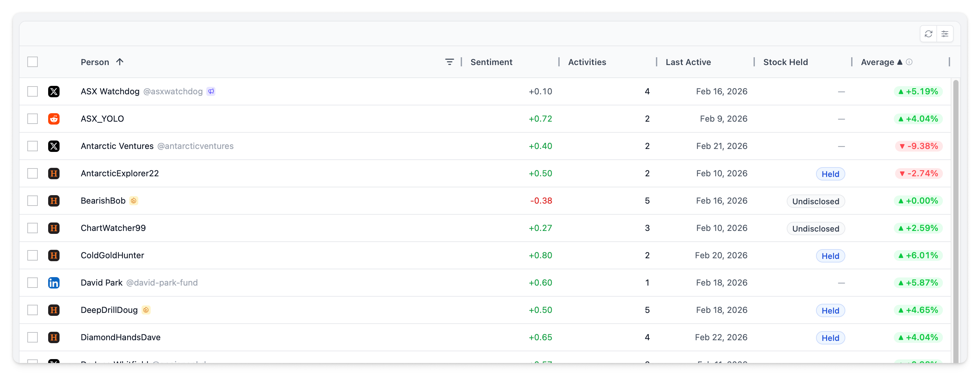
Task: Click the LinkedIn icon beside David Park
Action: pyautogui.click(x=54, y=283)
